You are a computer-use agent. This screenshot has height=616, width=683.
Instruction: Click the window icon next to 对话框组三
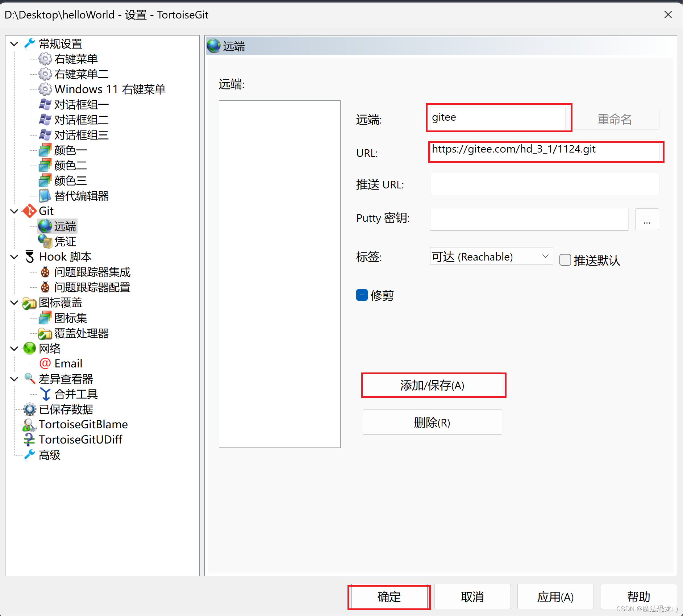(45, 135)
